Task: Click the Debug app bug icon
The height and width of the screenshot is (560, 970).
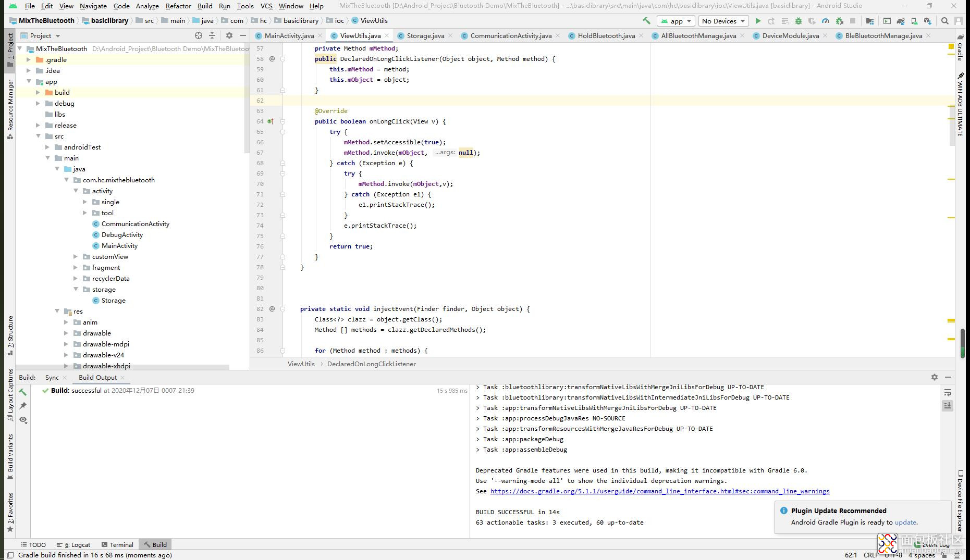Action: [x=799, y=21]
